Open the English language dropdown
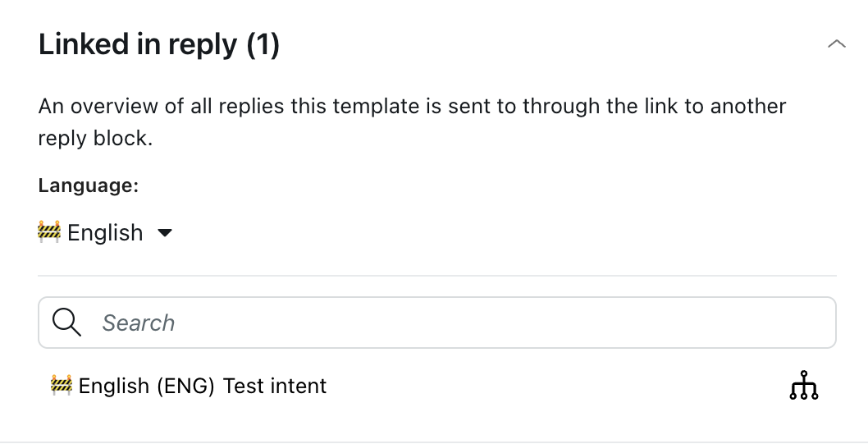Image resolution: width=868 pixels, height=444 pixels. 105,232
